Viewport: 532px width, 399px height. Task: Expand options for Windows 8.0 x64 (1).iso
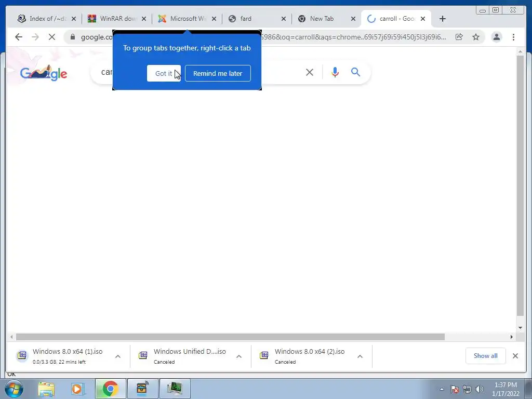118,356
